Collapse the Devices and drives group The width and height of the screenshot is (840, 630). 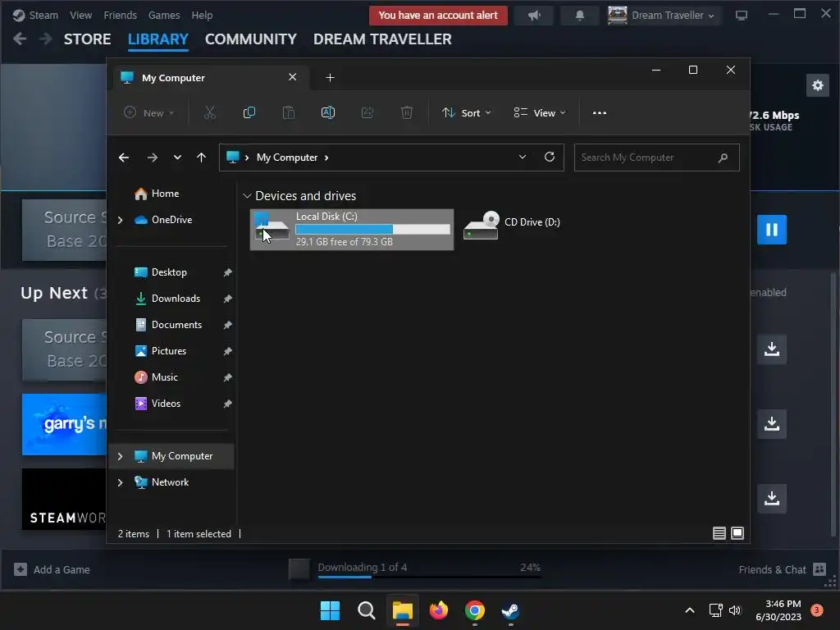click(x=247, y=195)
